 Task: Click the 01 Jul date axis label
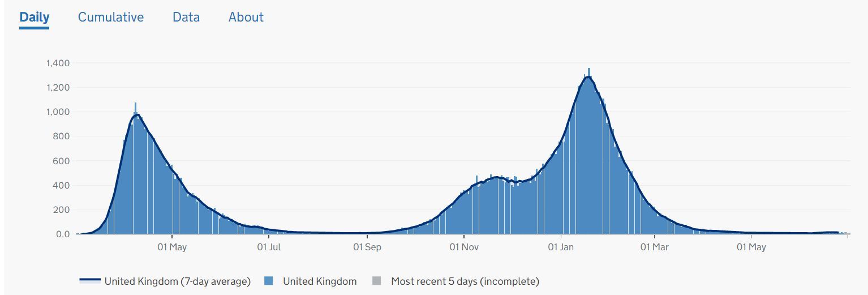(x=269, y=247)
